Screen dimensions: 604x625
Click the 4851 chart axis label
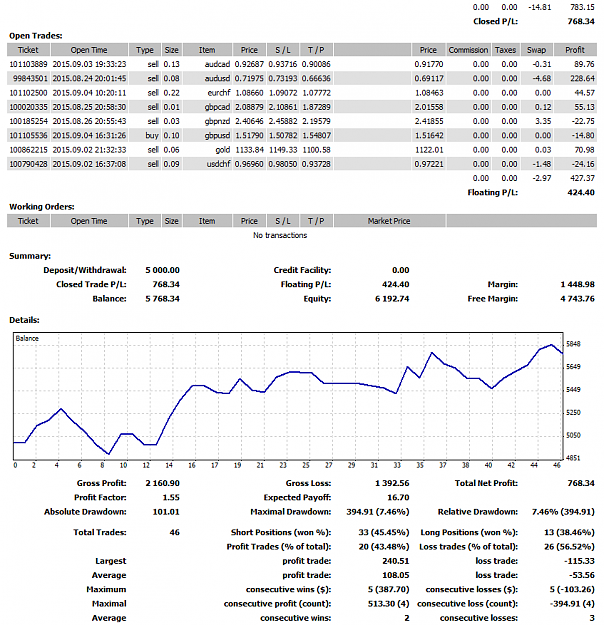(573, 458)
